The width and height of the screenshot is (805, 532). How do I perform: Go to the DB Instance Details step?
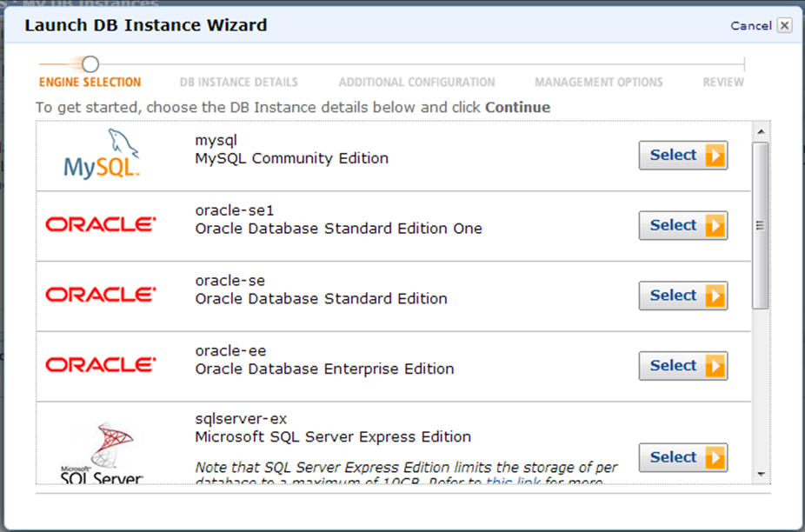(x=239, y=83)
